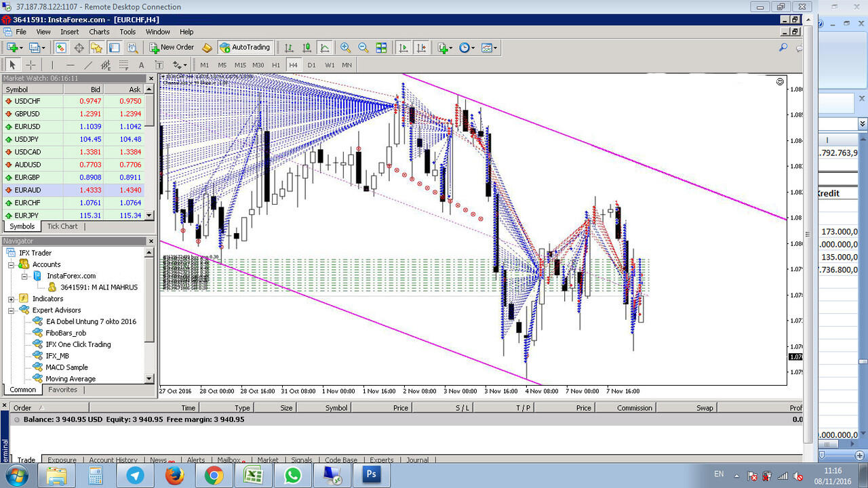Tile chart windows icon
This screenshot has width=868, height=488.
point(381,47)
